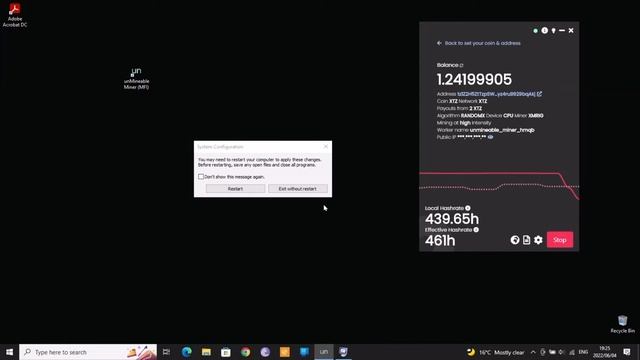Click the hashrate graph in the miner
This screenshot has height=360, width=640.
499,186
